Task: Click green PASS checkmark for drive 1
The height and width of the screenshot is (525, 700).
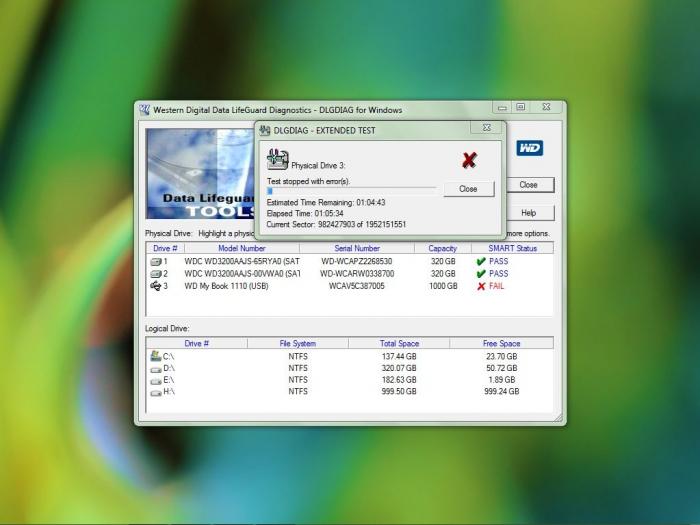Action: (481, 262)
